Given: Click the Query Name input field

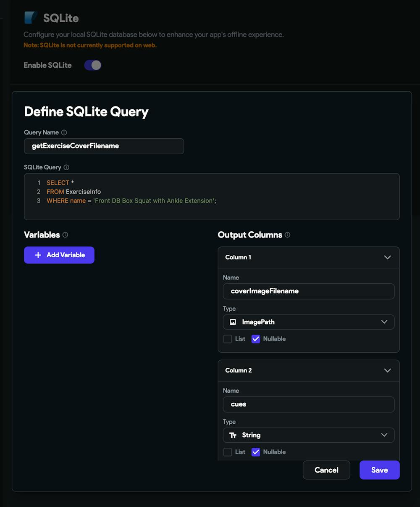Looking at the screenshot, I should (104, 146).
